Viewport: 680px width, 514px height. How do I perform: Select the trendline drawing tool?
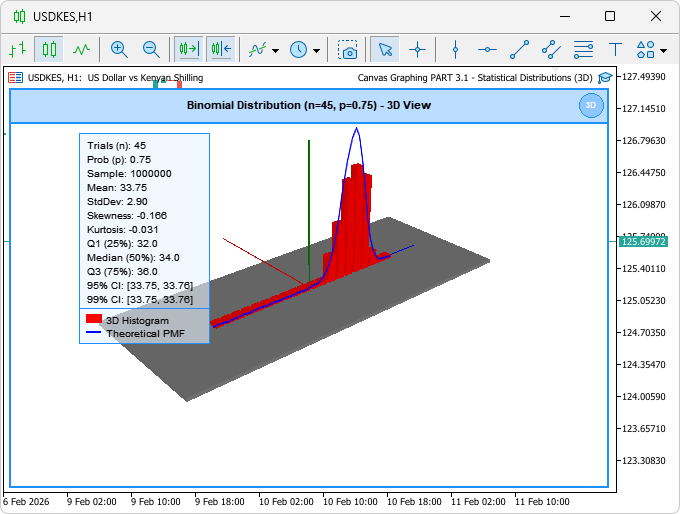[x=519, y=49]
